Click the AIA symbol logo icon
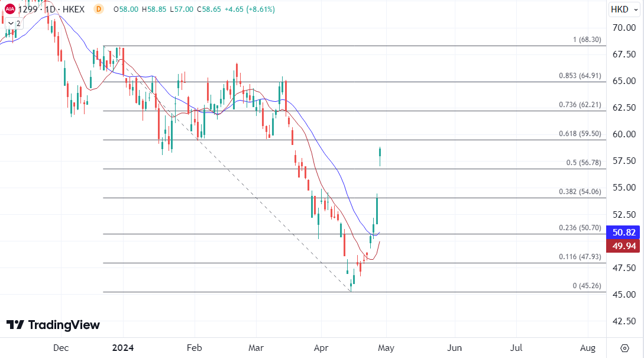Viewport: 644px width, 358px height. pos(10,9)
